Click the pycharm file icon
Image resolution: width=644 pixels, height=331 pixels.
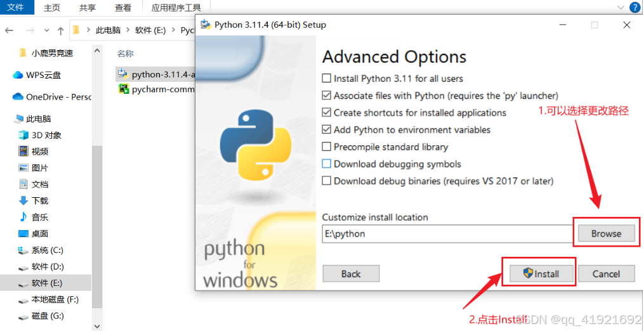pos(124,89)
